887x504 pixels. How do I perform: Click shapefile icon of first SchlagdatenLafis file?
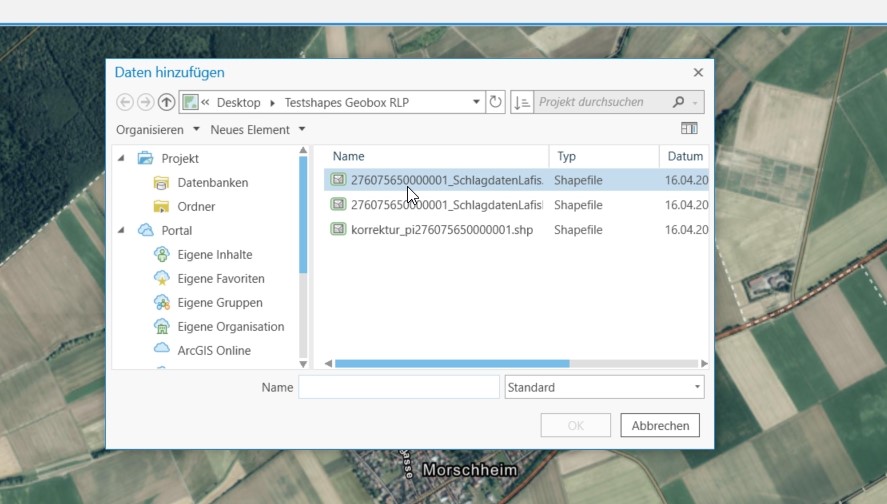tap(338, 179)
